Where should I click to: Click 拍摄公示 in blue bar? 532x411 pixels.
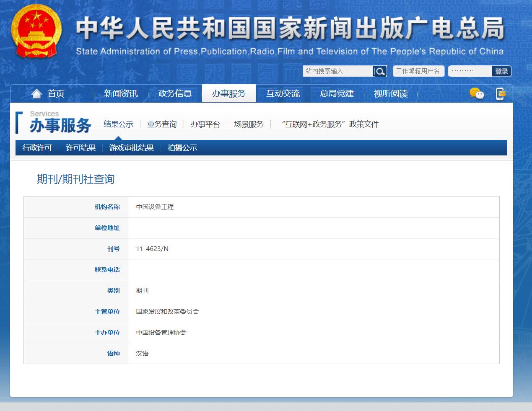point(182,148)
